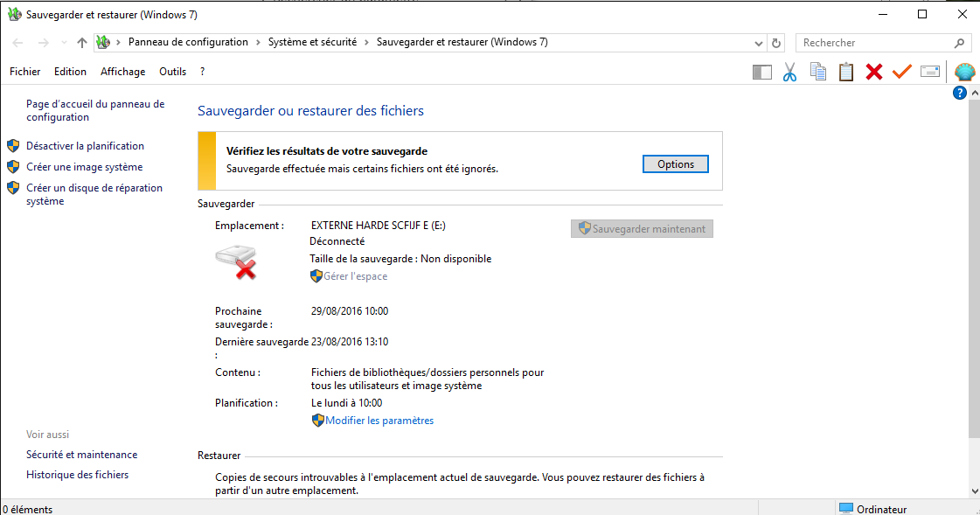Image resolution: width=980 pixels, height=515 pixels.
Task: Click the text EXTERNE HARDE SCFIJF E (E:)
Action: (379, 226)
